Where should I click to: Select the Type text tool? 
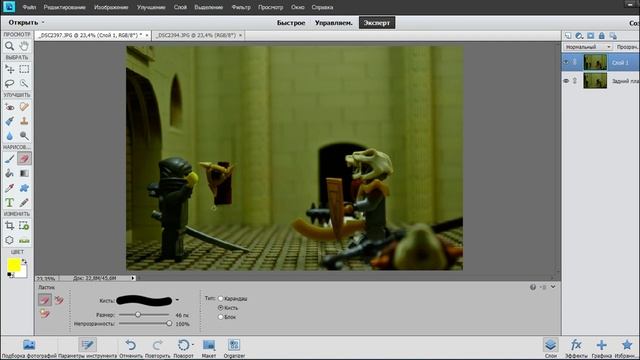click(x=9, y=202)
